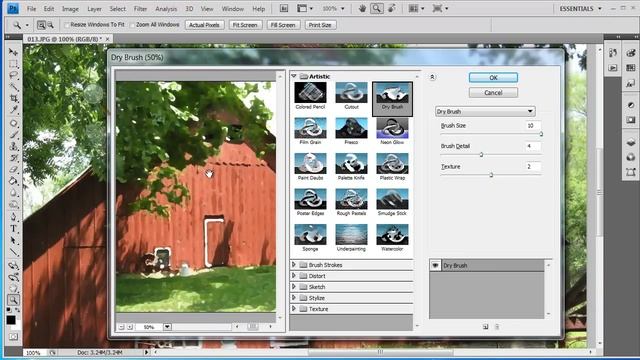The image size is (640, 360).
Task: Click OK in Dry Brush dialog
Action: pos(493,78)
